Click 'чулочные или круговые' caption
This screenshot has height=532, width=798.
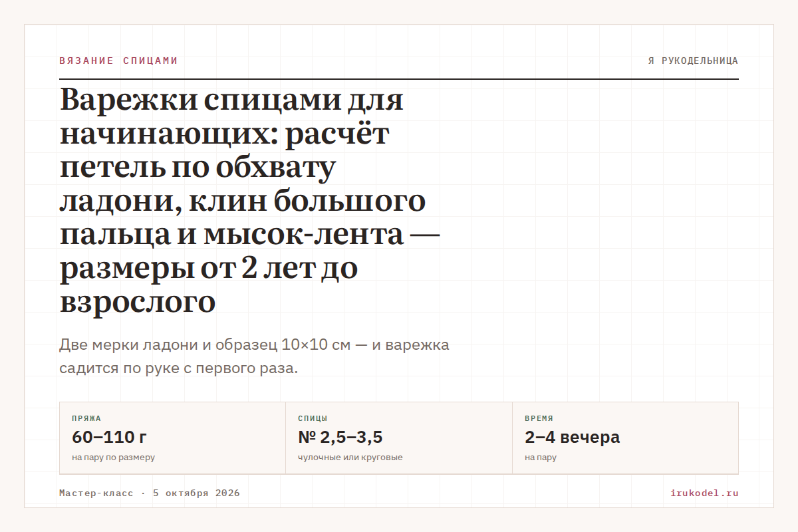click(350, 458)
